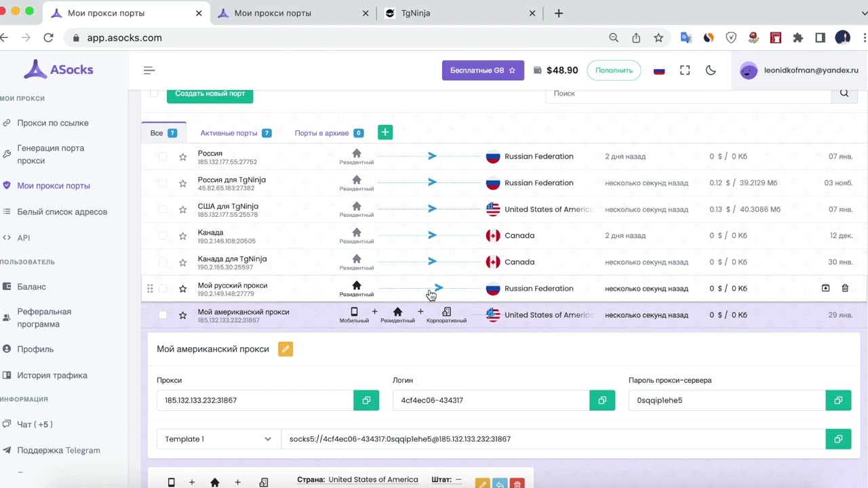Check the США для TgNinja checkbox

point(162,209)
